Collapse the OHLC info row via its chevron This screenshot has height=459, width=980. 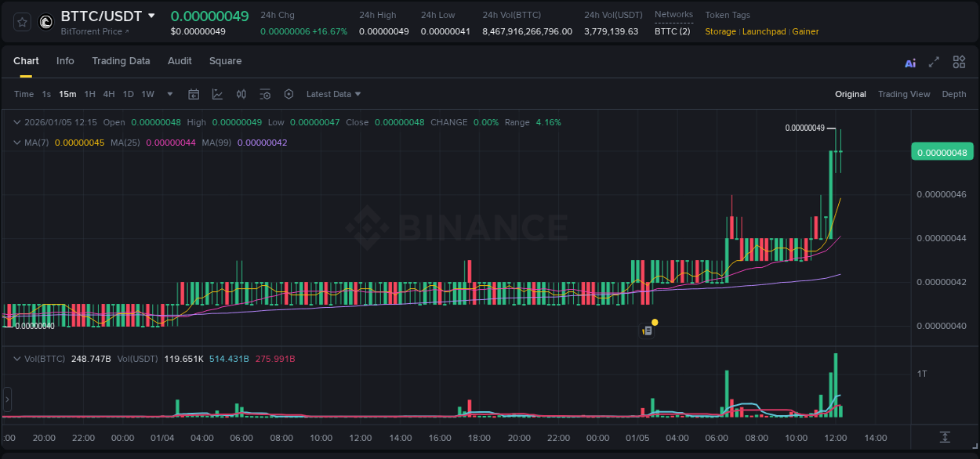(16, 122)
